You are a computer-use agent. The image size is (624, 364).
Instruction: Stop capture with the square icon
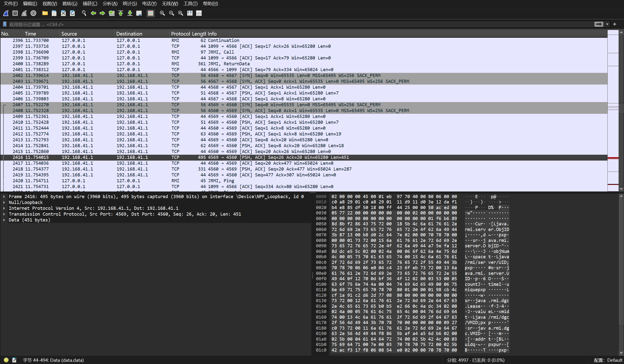pos(15,13)
